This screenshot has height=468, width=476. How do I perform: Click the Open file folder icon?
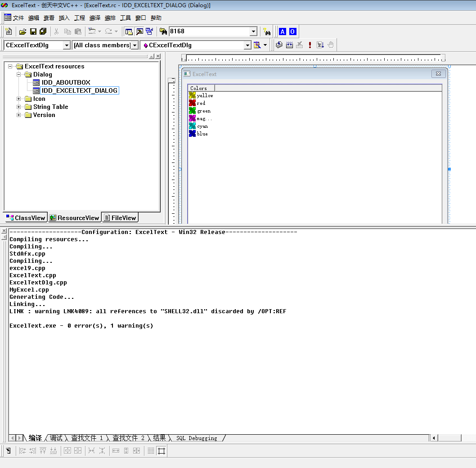coord(23,31)
